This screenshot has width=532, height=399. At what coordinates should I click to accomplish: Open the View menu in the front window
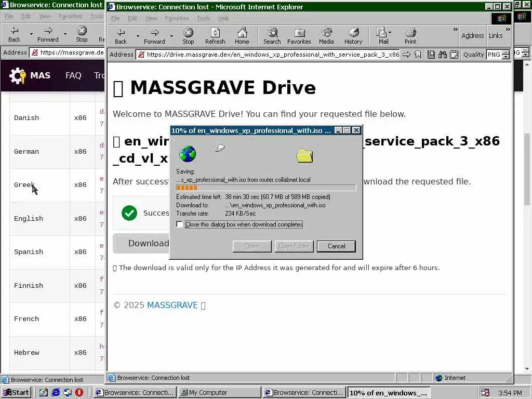[151, 18]
